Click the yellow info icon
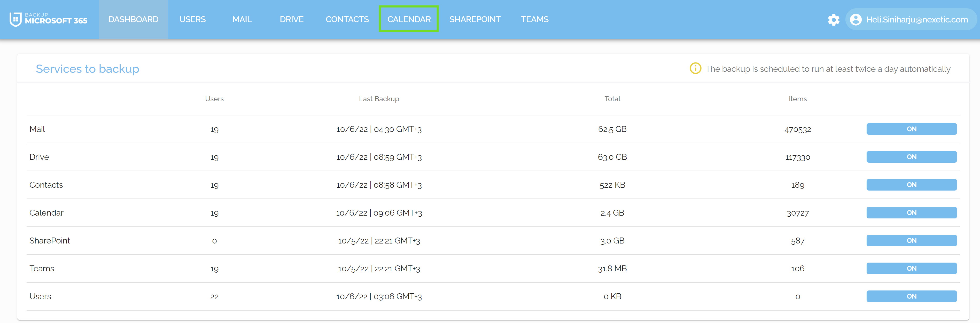The height and width of the screenshot is (323, 980). click(695, 68)
